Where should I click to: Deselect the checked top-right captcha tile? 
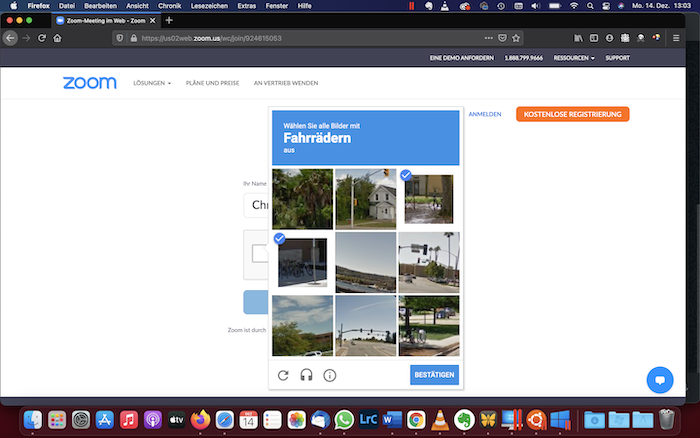pos(429,199)
